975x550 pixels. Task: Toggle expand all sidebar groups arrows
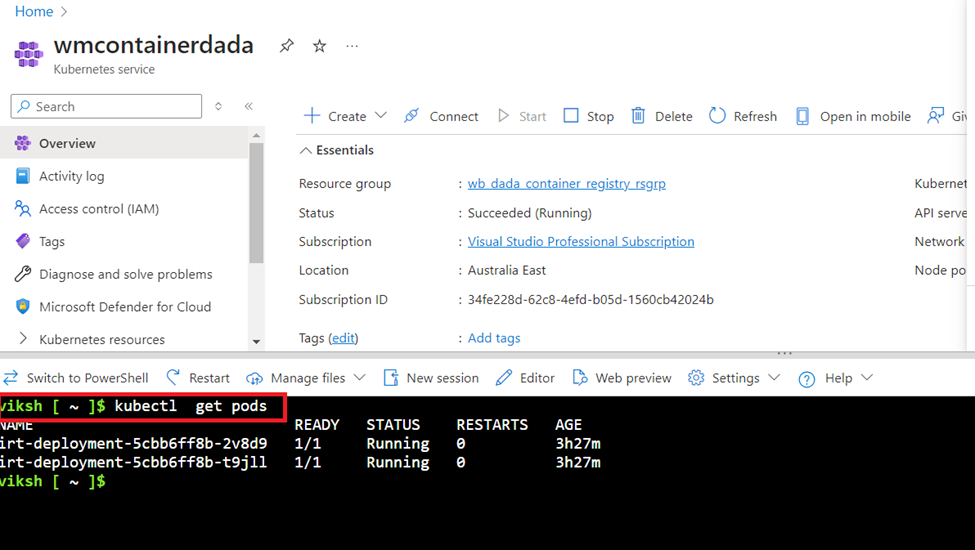218,106
